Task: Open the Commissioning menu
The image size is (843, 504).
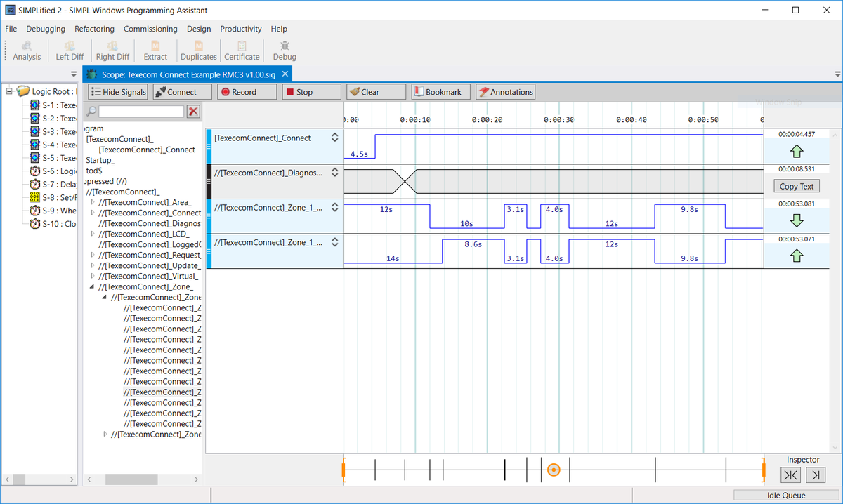Action: [x=150, y=29]
